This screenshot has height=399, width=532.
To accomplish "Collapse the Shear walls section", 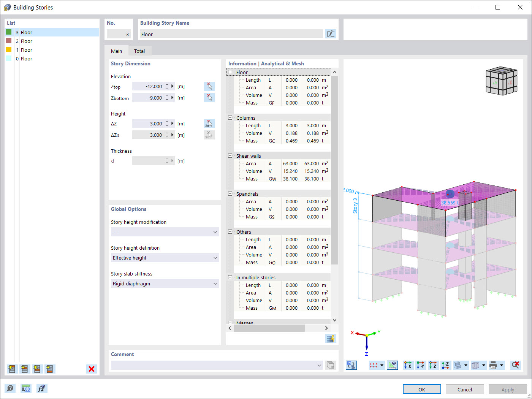I will (x=230, y=155).
